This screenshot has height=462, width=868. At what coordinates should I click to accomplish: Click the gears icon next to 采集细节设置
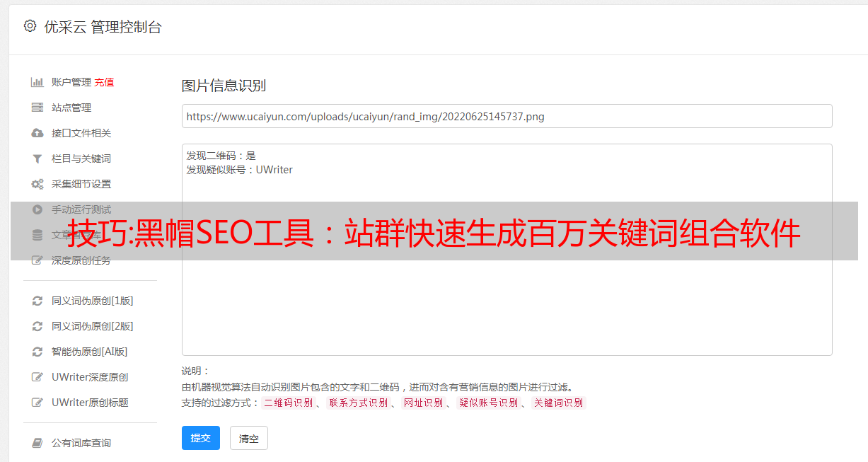(37, 184)
